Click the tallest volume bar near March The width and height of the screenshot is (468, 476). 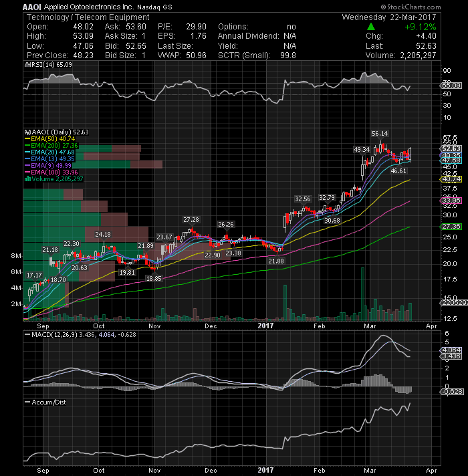click(x=362, y=294)
